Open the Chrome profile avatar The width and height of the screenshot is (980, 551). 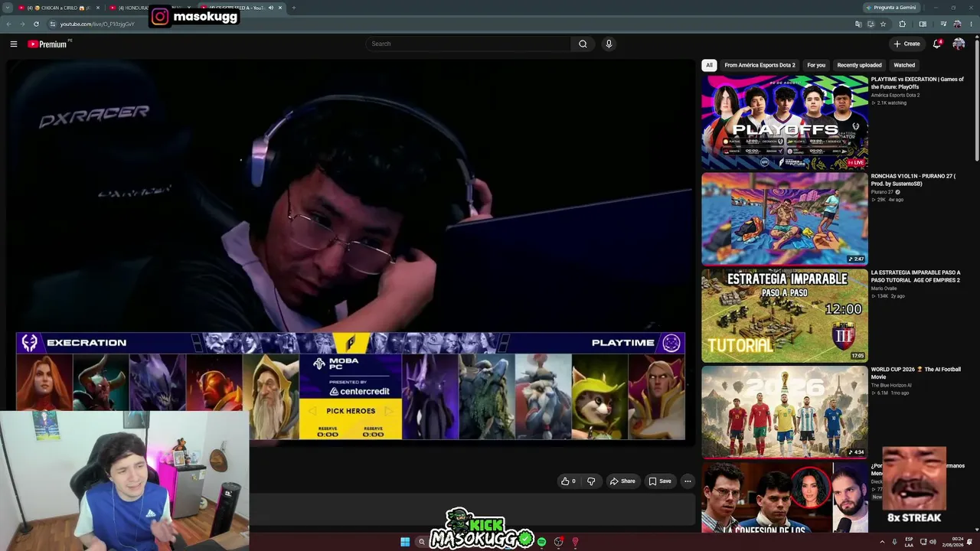pos(957,24)
